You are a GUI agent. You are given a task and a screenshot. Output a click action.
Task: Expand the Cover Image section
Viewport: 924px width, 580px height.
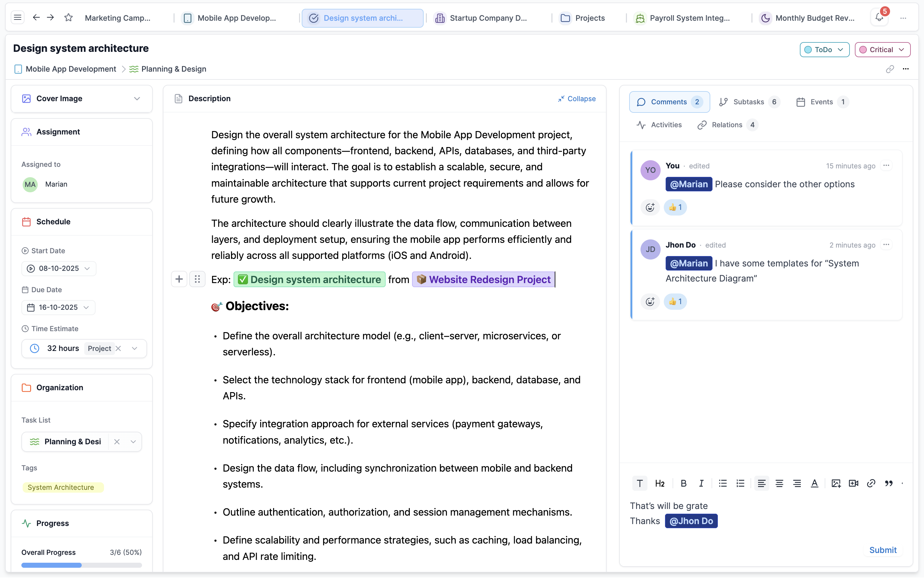[137, 99]
